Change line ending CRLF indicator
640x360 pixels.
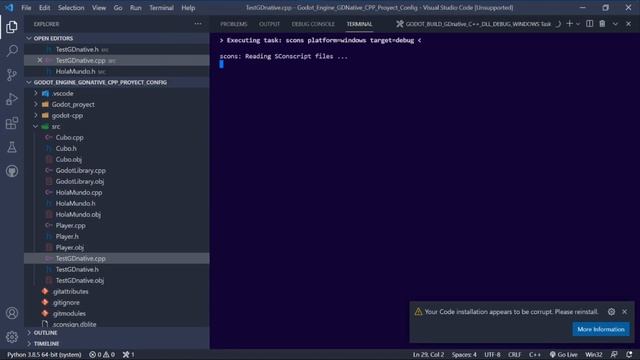[514, 355]
